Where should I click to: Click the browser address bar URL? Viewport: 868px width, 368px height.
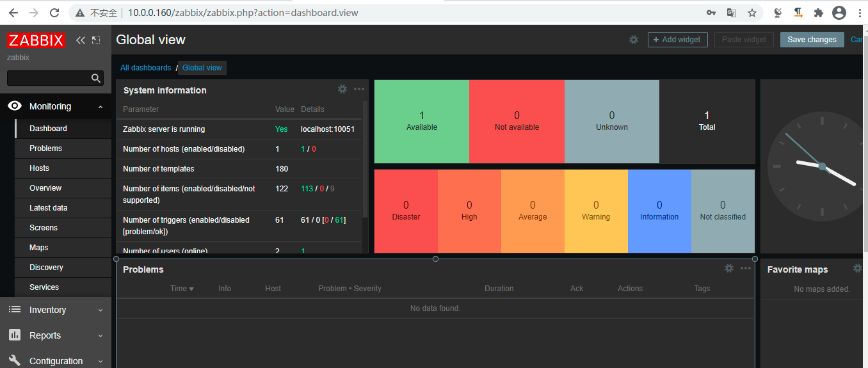click(243, 12)
